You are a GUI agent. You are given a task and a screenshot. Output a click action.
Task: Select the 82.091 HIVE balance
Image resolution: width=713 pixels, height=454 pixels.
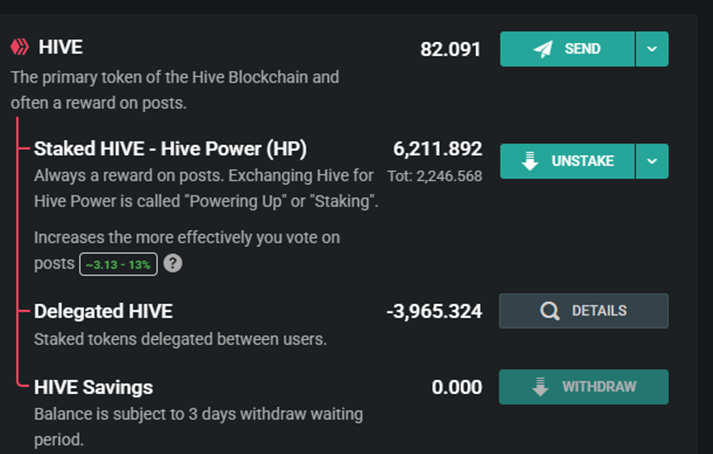(x=451, y=48)
